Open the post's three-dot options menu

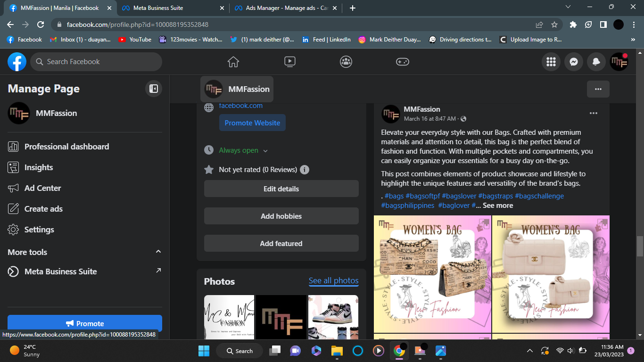pos(594,113)
